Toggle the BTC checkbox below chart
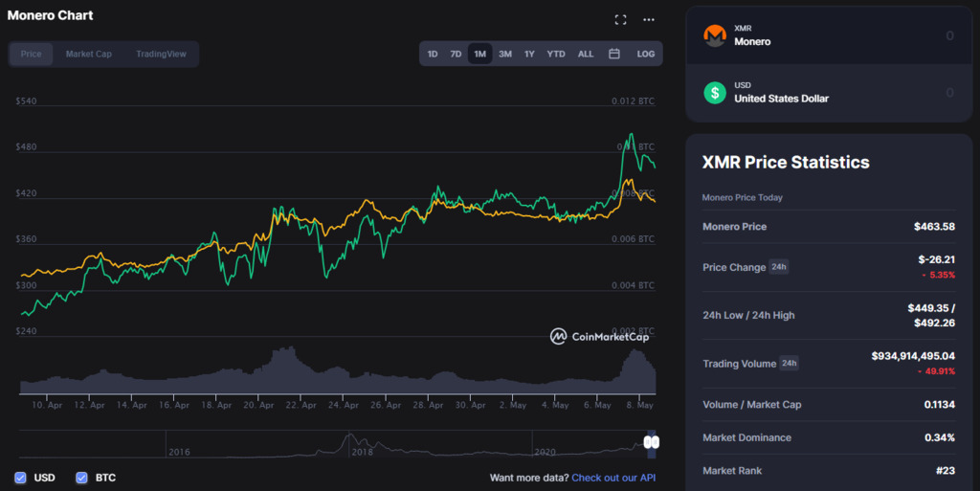Screen dimensions: 980x491 [x=81, y=478]
